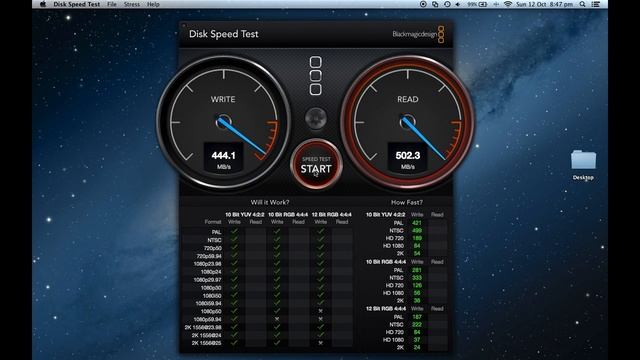640x360 pixels.
Task: Click the X mark for 1080p50 12 Bit RGB
Action: pos(320,311)
